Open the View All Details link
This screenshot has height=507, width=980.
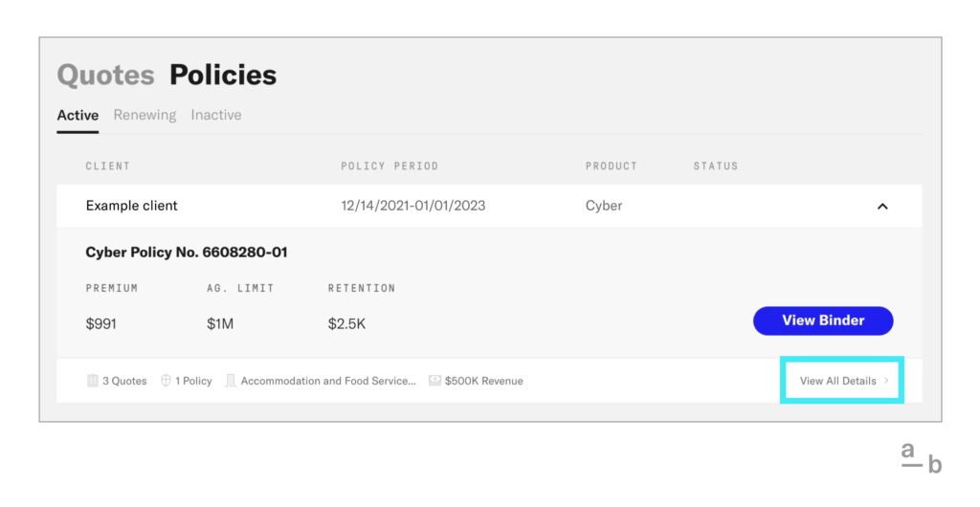coord(837,381)
